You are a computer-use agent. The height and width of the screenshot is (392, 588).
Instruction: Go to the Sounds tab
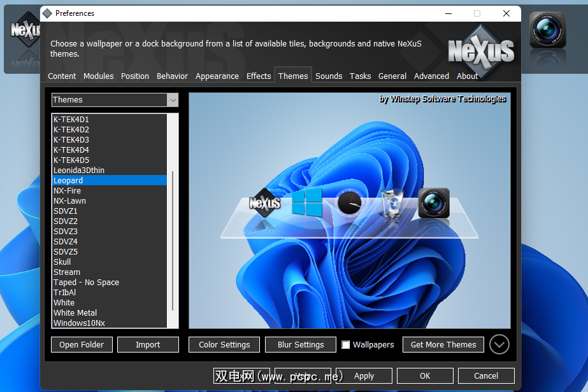coord(329,76)
